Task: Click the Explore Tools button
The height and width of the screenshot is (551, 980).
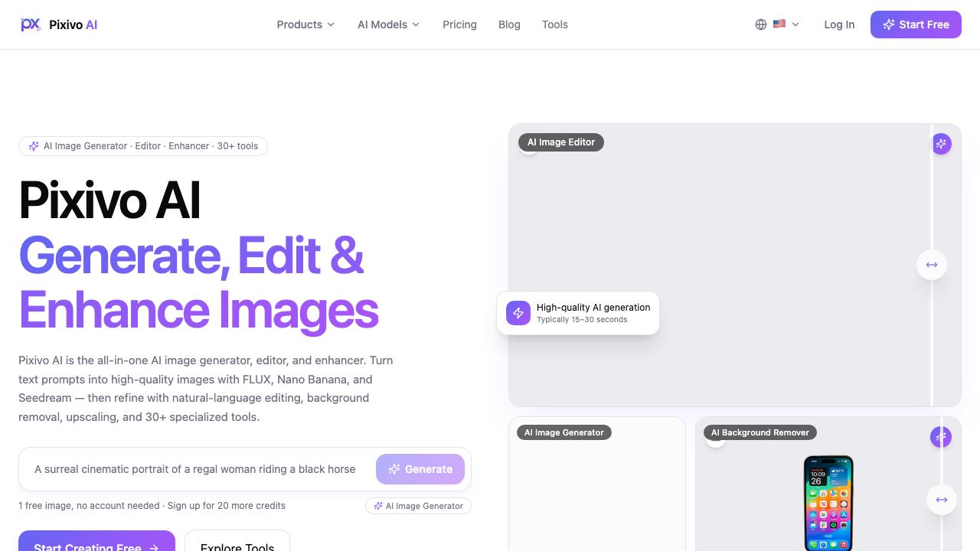Action: click(x=237, y=541)
